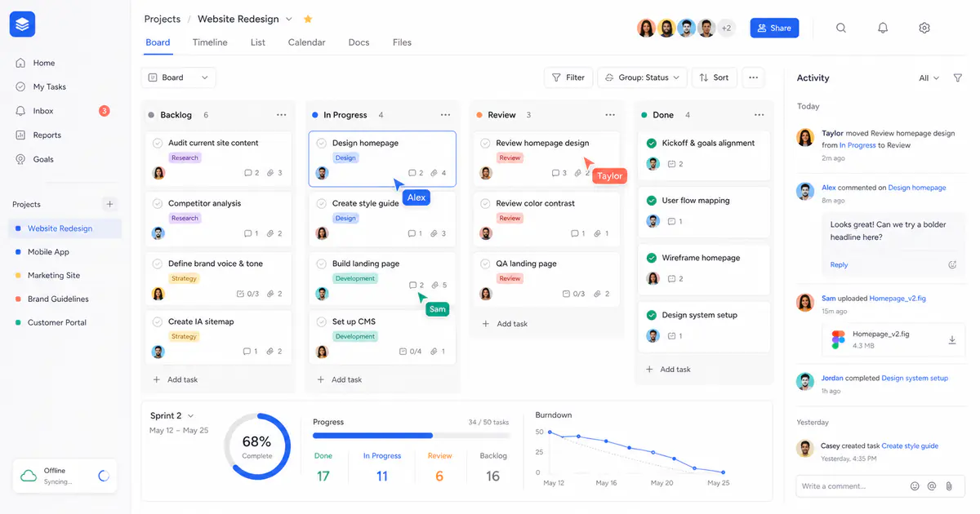Click the emoji reaction icon under Alex's comment

tap(952, 264)
